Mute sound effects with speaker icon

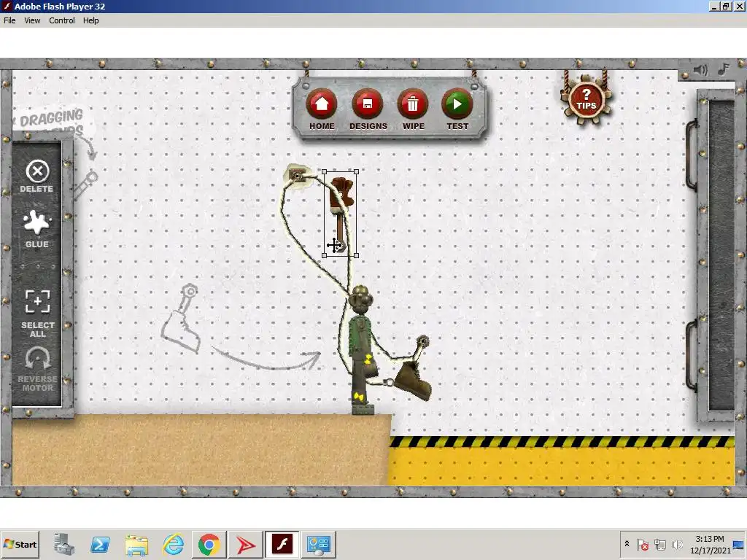(700, 71)
